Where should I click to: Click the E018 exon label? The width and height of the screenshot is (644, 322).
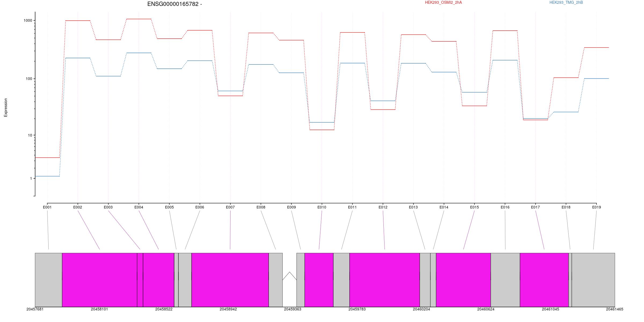pos(566,207)
